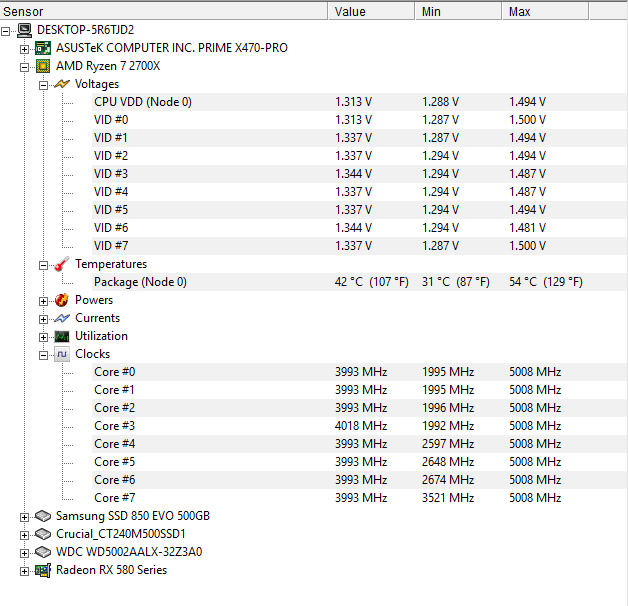Select the Core #0 clock row

[x=360, y=372]
